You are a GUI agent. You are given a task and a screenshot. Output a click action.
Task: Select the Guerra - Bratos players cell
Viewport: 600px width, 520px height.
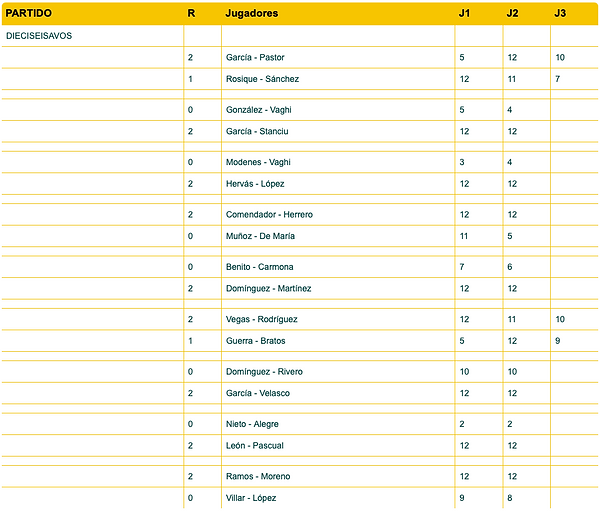[255, 341]
